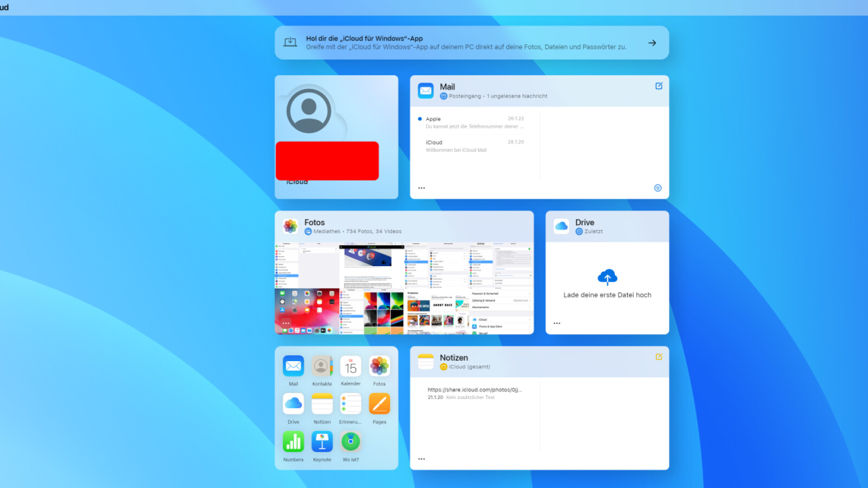Launch Pages from the app grid
This screenshot has height=488, width=868.
tap(379, 404)
